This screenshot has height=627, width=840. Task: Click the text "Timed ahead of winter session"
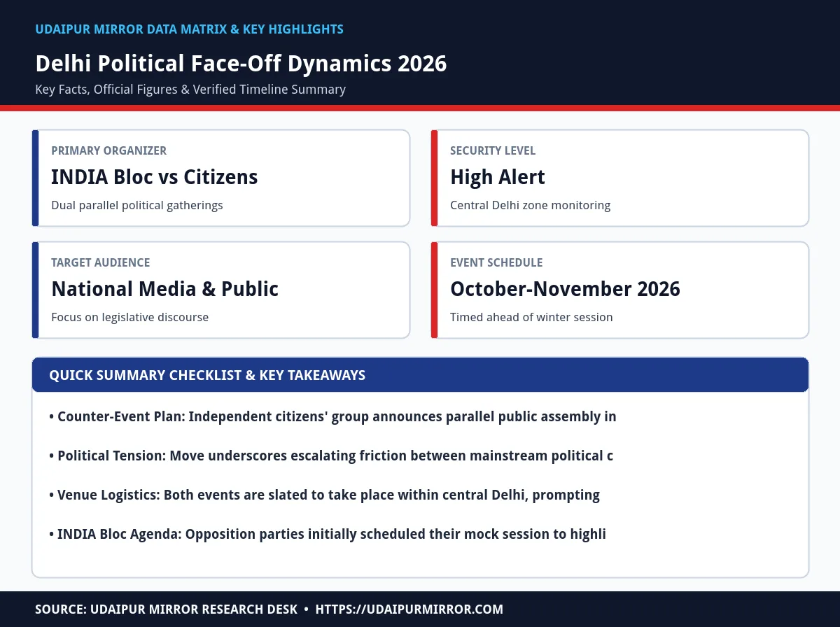[531, 317]
